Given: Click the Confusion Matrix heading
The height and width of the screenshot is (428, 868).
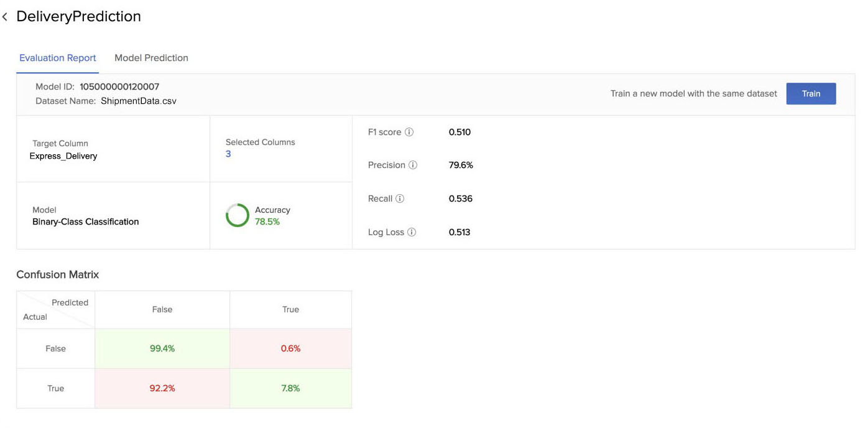Looking at the screenshot, I should click(x=57, y=274).
